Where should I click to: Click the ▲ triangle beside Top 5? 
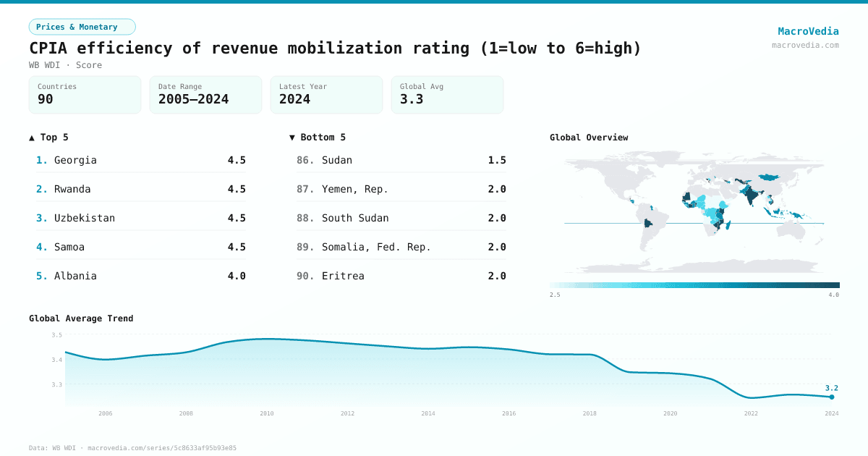30,137
